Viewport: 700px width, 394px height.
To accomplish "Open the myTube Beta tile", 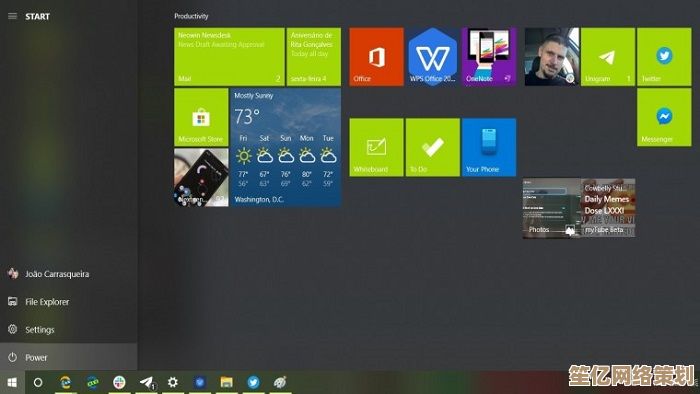I will tap(608, 208).
